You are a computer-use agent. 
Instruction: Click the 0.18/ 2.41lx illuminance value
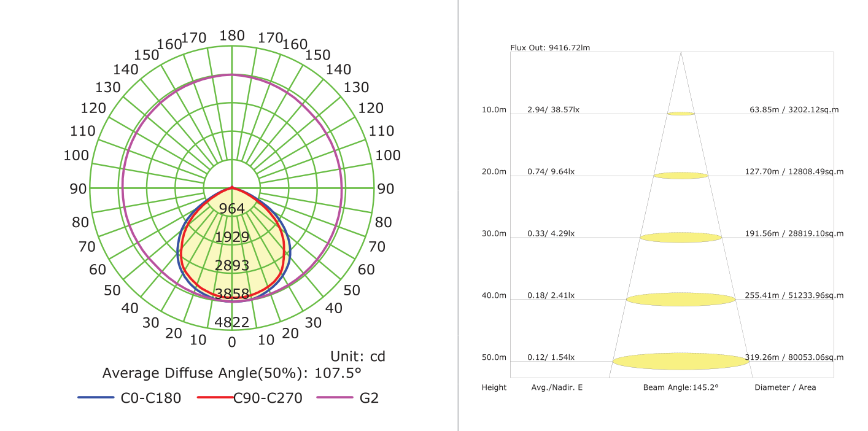[x=551, y=295]
